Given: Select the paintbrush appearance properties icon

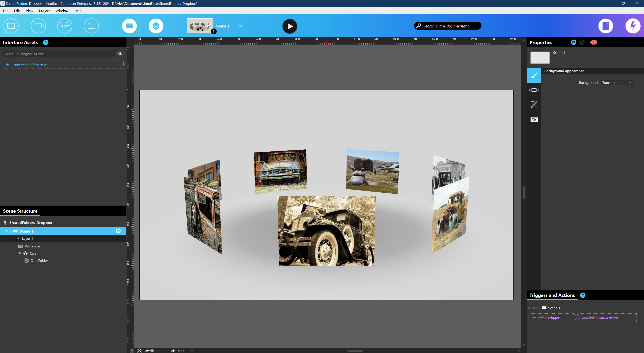Looking at the screenshot, I should (x=534, y=75).
